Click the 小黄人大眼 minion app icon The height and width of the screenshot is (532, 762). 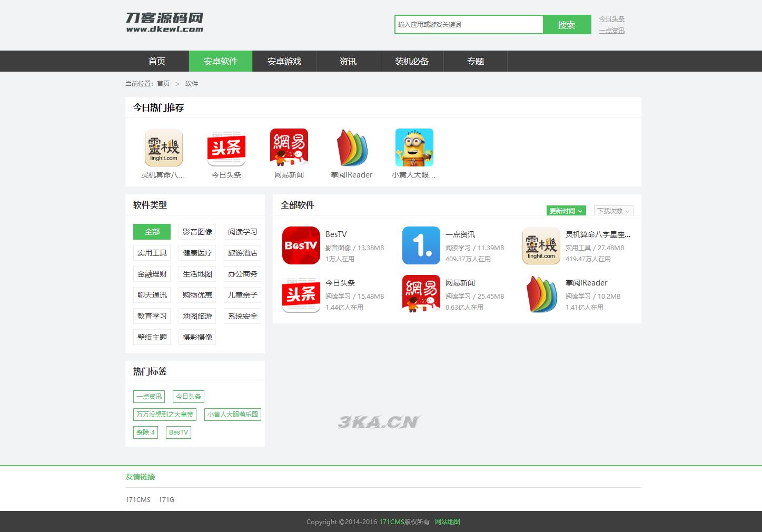[414, 147]
